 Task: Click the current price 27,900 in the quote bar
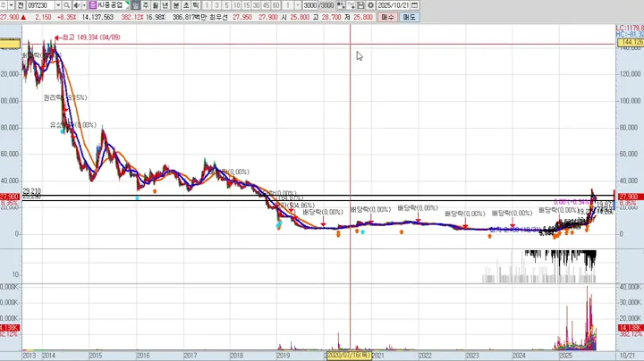10,17
